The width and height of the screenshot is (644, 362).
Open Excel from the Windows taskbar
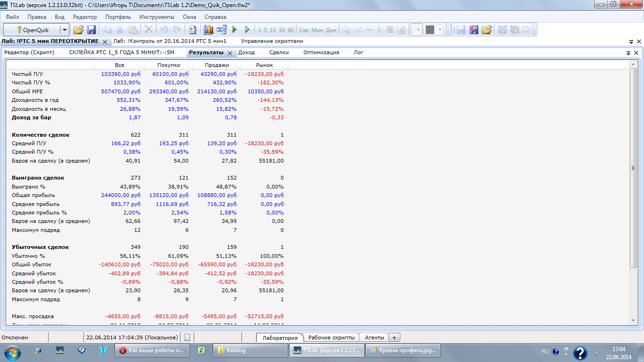click(x=201, y=351)
